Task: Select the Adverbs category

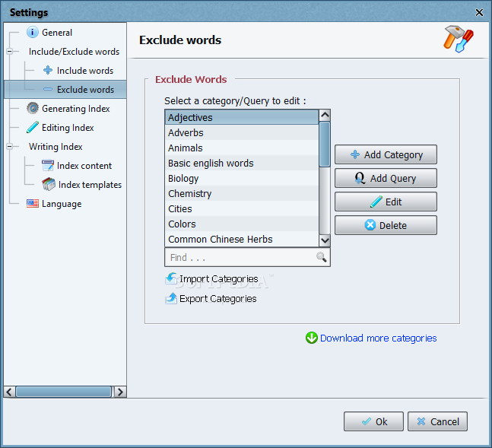Action: click(242, 132)
